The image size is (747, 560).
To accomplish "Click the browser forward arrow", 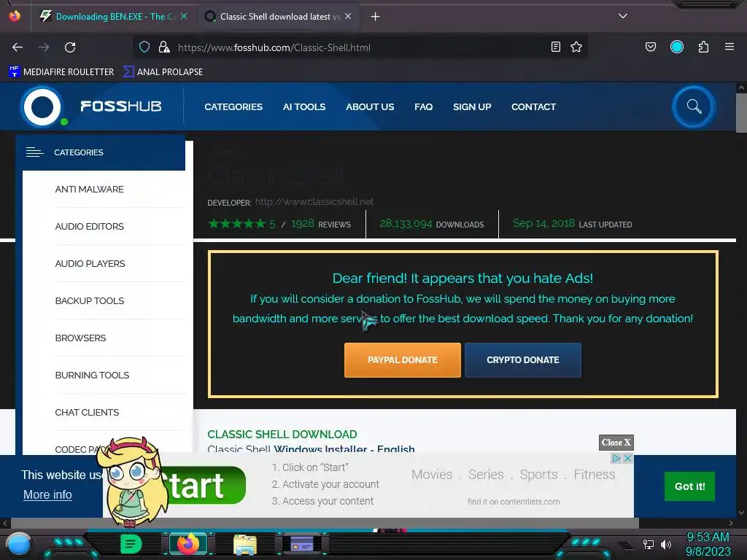I will point(44,47).
